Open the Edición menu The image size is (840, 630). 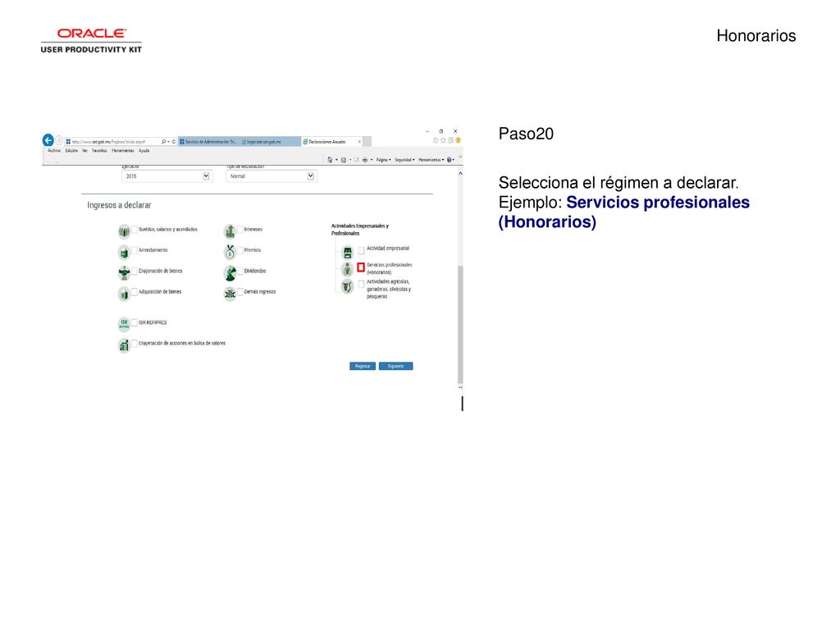[72, 151]
